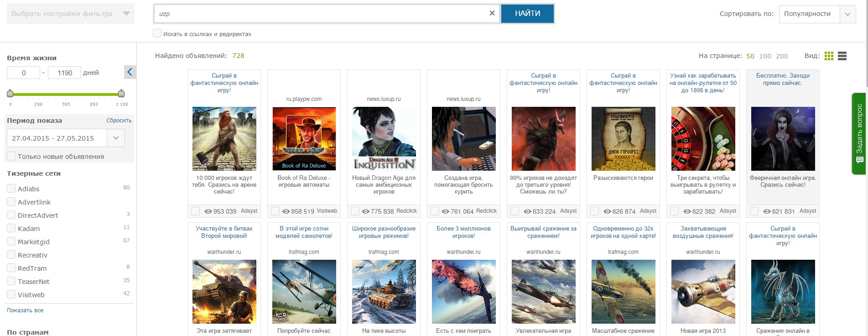Click the eye icon beside 858 519
Viewport: 868px width, 336px height.
[286, 211]
